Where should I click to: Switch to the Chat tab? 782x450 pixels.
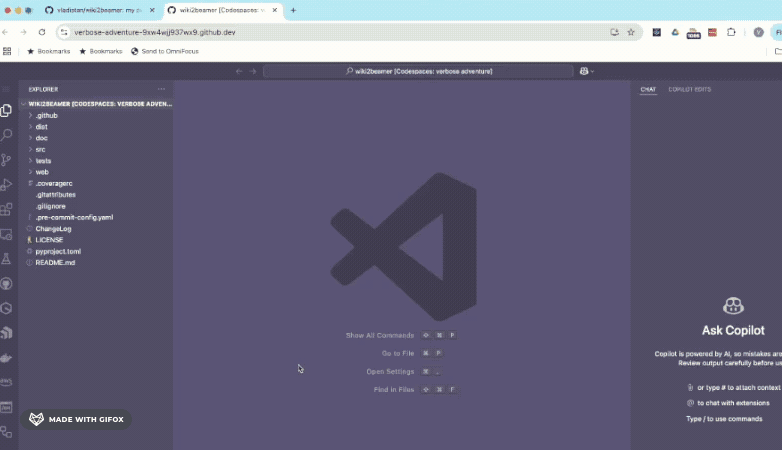click(648, 90)
